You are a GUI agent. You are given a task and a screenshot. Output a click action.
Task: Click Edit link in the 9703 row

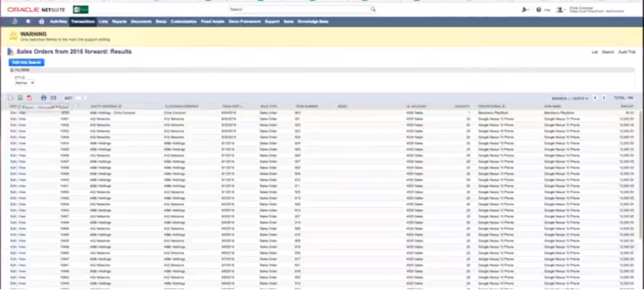[x=13, y=113]
